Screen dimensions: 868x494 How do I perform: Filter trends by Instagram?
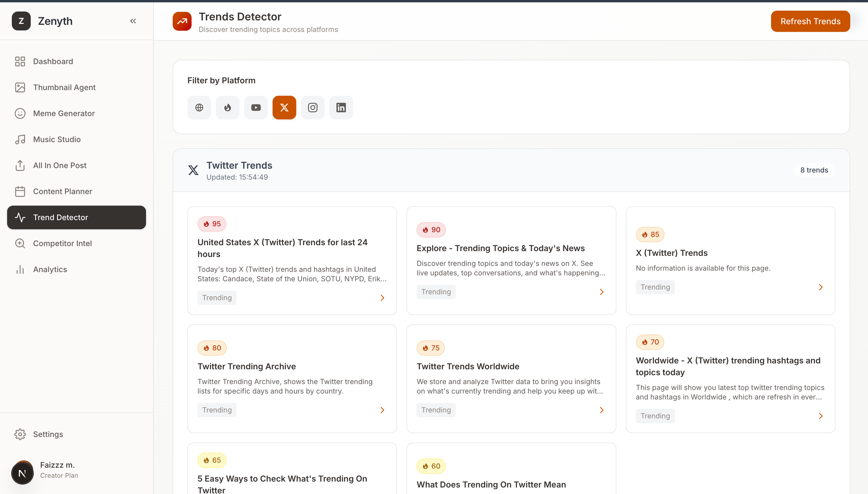point(313,108)
